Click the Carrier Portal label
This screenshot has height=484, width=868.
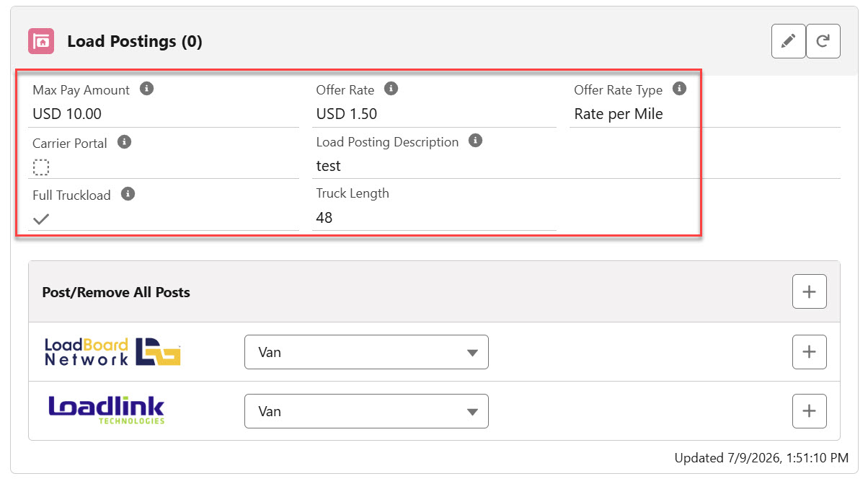[x=70, y=144]
